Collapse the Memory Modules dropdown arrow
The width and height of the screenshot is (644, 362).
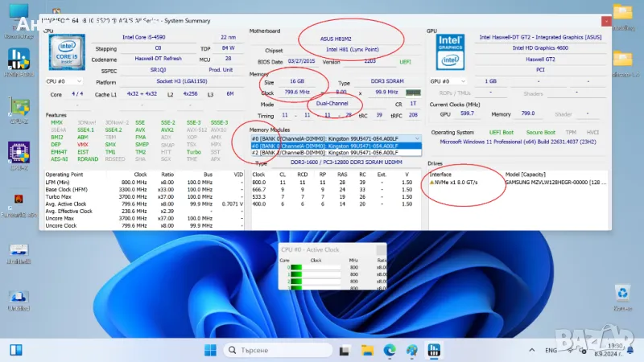coord(417,138)
